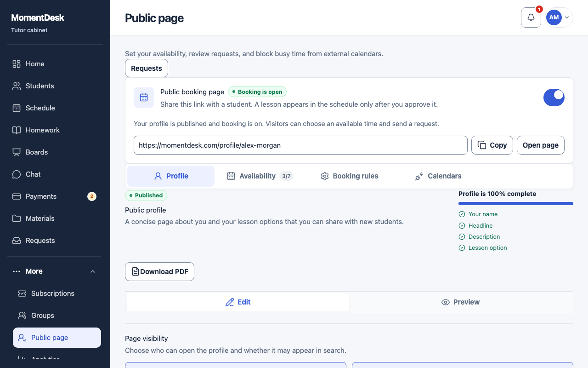Click the Home grid icon in sidebar
This screenshot has height=368, width=588.
17,64
